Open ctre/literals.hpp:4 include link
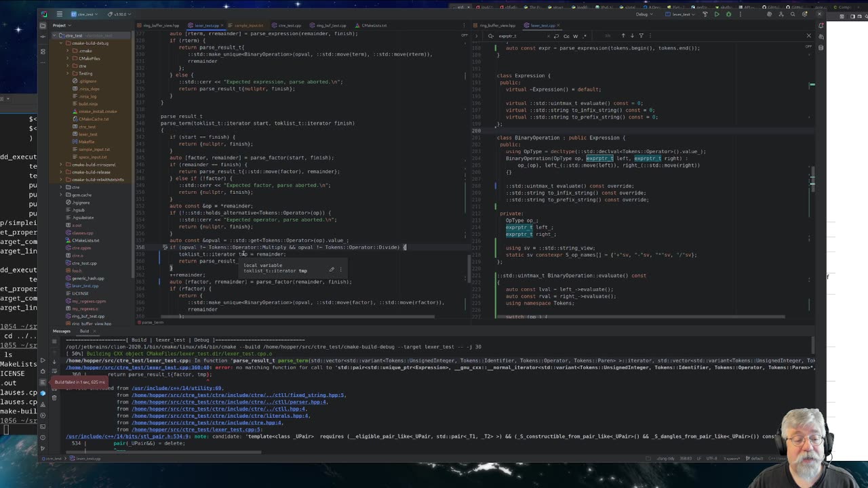 coord(220,415)
